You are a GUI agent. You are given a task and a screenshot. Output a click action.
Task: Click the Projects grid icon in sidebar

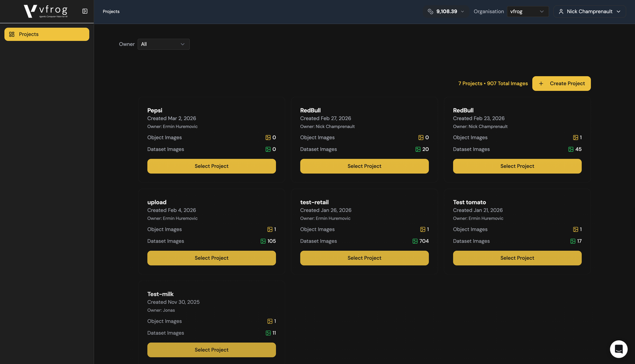[x=12, y=34]
